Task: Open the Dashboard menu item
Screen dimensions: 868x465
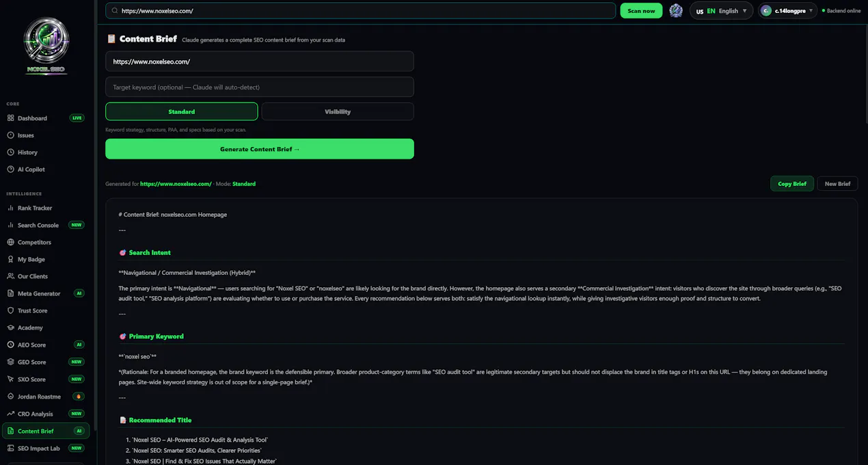Action: point(45,118)
